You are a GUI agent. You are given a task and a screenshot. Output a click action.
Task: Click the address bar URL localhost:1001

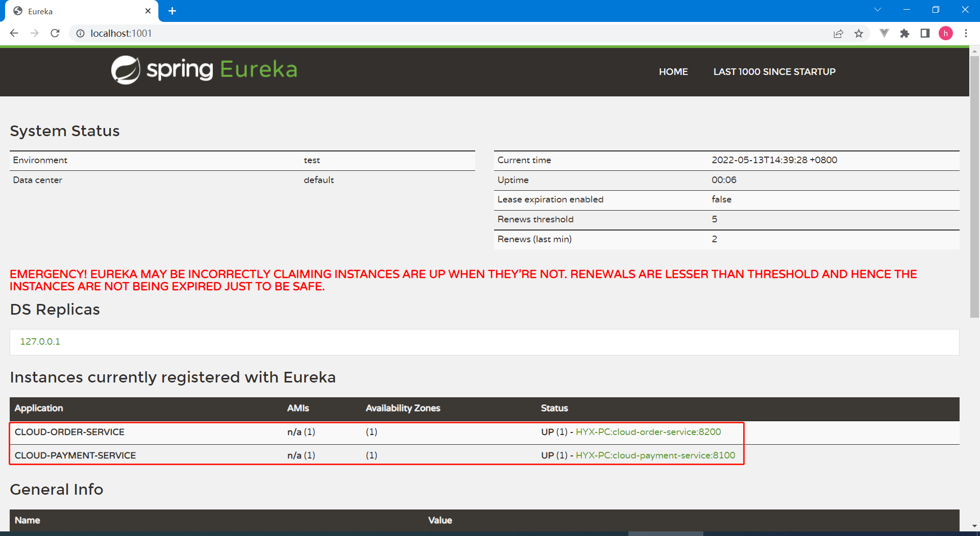[x=121, y=34]
